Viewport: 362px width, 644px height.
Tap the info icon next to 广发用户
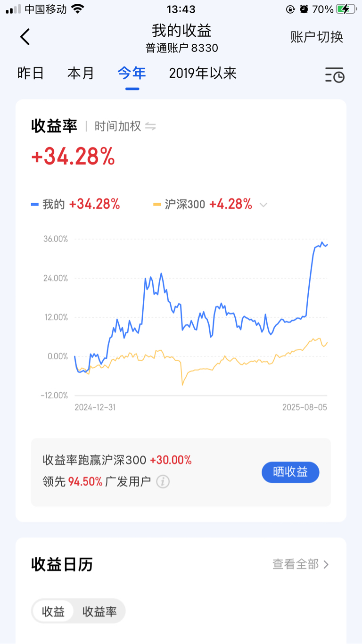(x=163, y=481)
